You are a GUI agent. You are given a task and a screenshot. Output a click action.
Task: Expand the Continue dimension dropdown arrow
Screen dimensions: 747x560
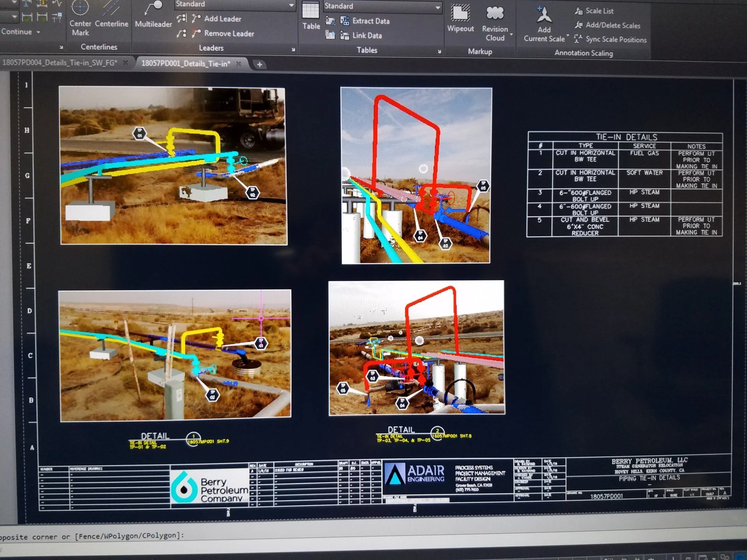(38, 32)
